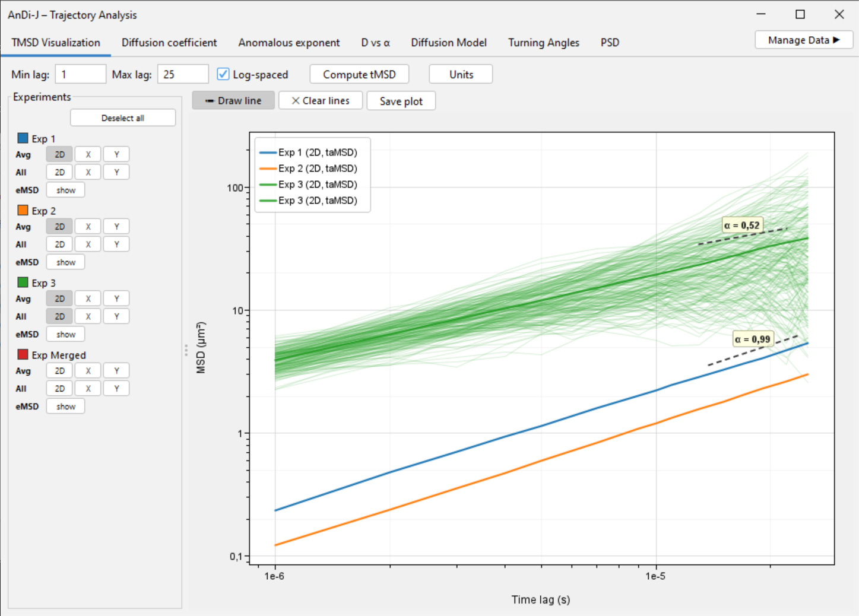Viewport: 859px width, 616px height.
Task: Toggle Exp Merged Avg 2D curve
Action: 59,370
